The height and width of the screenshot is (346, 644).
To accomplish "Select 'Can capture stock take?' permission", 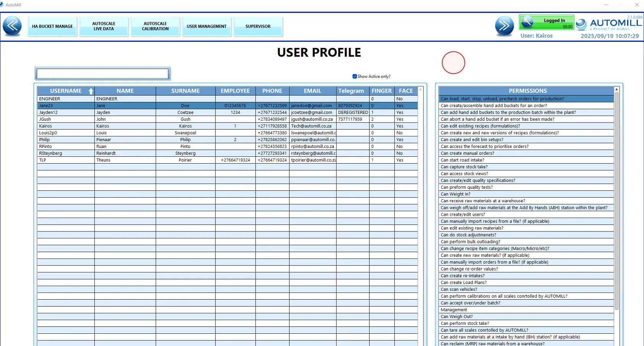I will [x=526, y=167].
